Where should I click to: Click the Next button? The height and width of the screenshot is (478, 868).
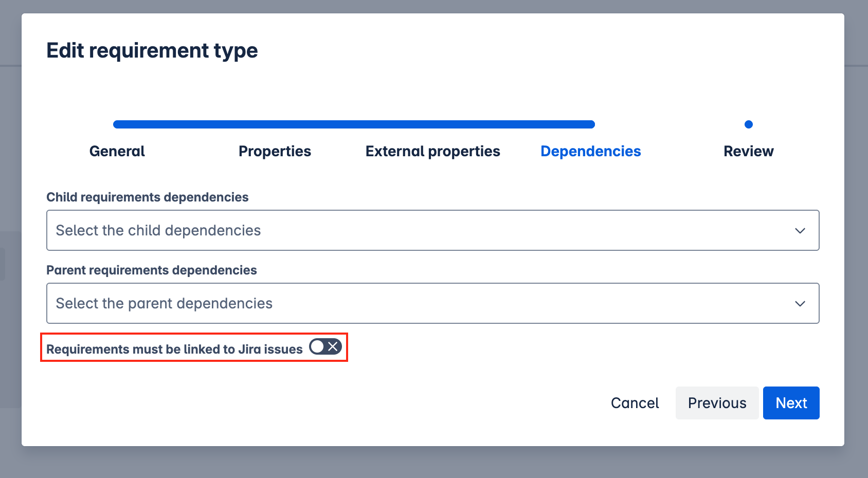791,403
